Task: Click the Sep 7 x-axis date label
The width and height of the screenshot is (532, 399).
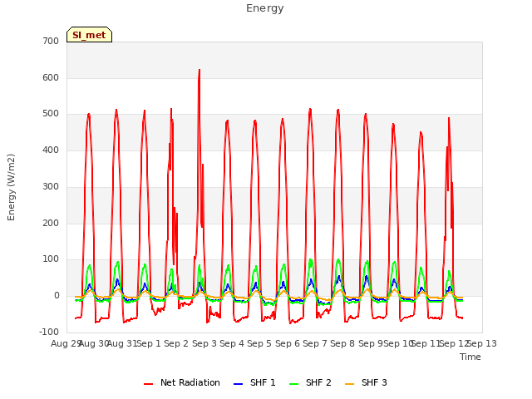Action: pos(315,343)
